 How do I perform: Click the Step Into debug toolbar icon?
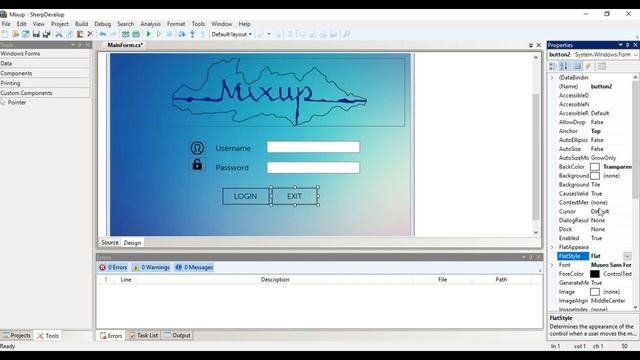click(x=192, y=34)
